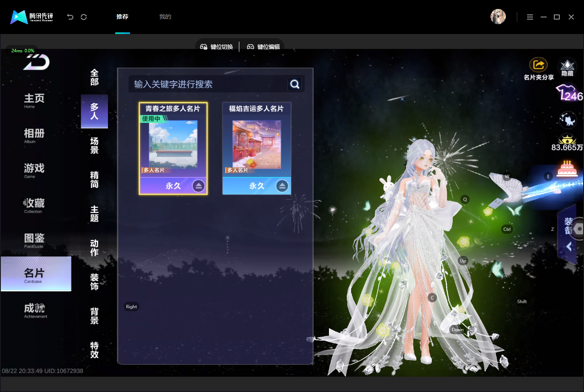
Task: Click the W key overlay label
Action: click(x=507, y=176)
